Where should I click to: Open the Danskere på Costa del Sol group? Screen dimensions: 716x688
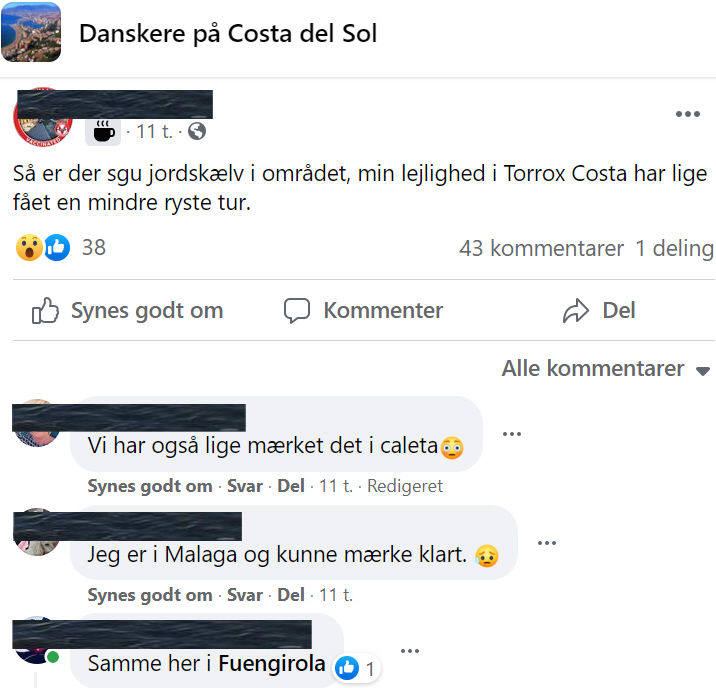click(x=228, y=34)
